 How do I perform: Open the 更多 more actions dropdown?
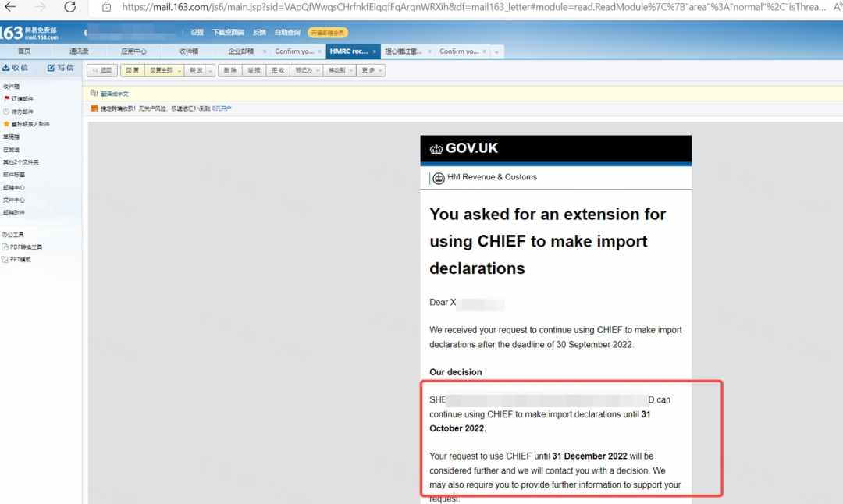(371, 70)
